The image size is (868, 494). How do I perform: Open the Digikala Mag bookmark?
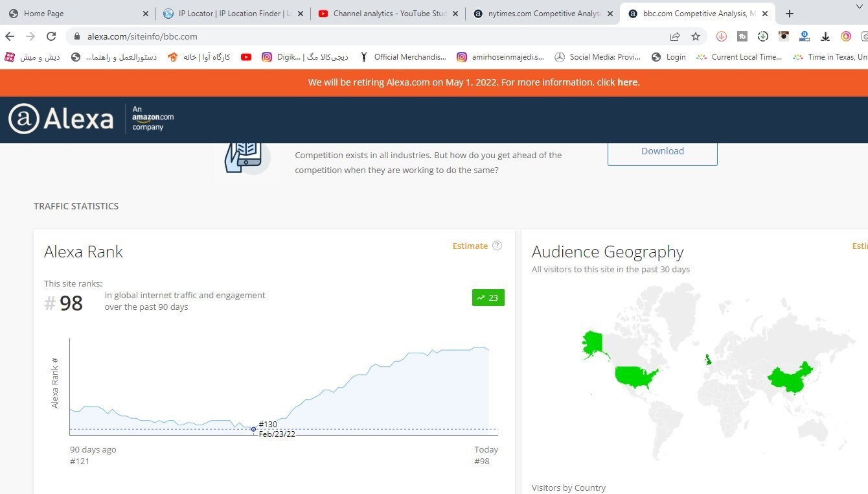tap(304, 57)
